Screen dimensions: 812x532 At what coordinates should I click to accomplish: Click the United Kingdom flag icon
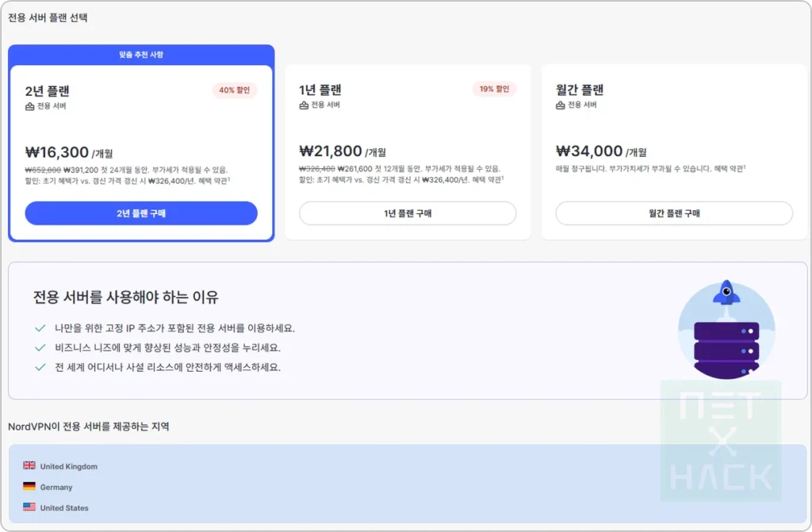click(29, 465)
